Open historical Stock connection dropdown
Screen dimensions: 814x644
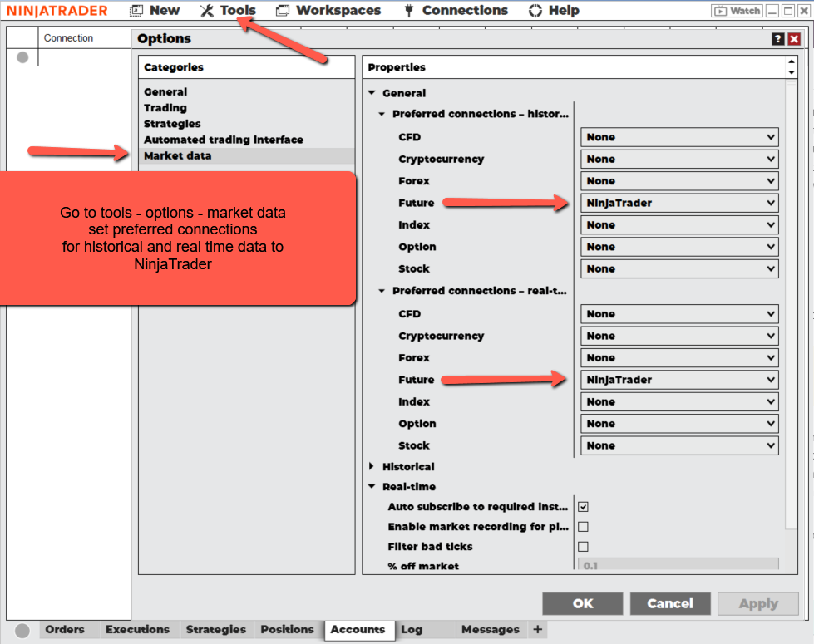pyautogui.click(x=679, y=268)
